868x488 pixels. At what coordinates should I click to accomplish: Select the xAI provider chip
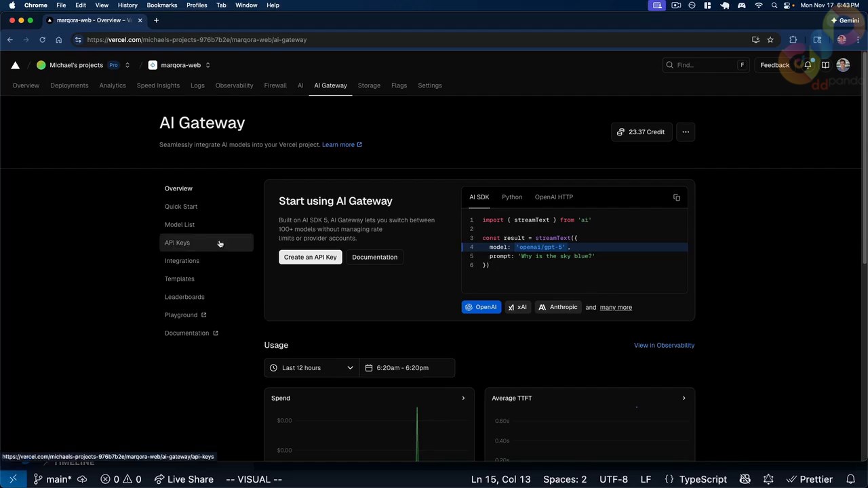pos(517,308)
